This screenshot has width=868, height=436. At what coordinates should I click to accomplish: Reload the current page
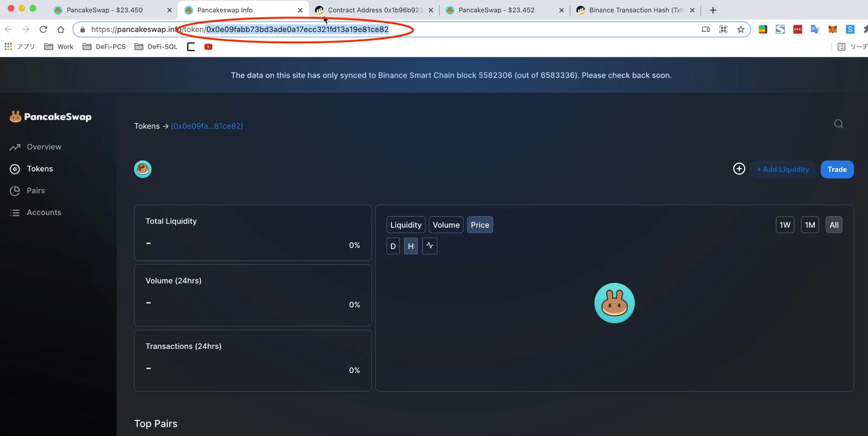[43, 29]
